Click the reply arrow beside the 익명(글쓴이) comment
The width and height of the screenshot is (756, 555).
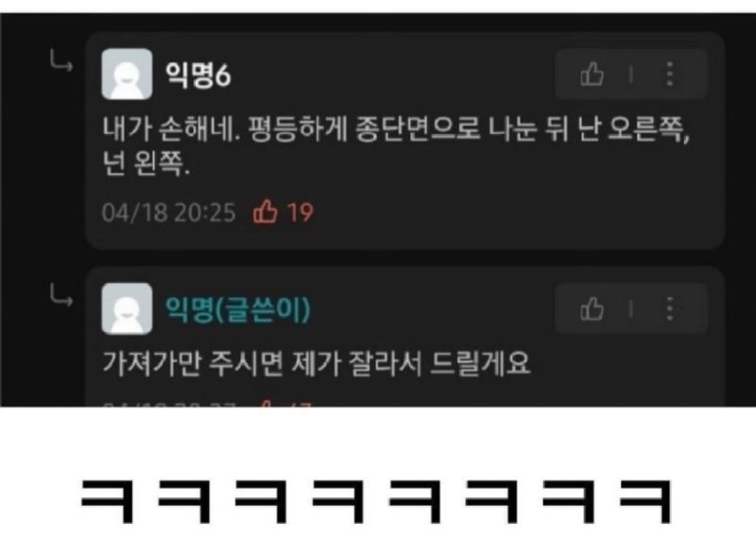pos(61,295)
